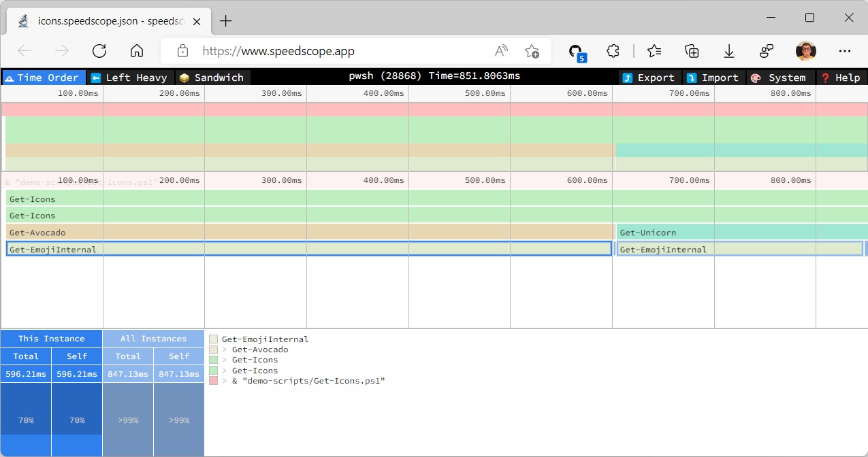Image resolution: width=868 pixels, height=457 pixels.
Task: Open the Sandwich view
Action: 213,78
